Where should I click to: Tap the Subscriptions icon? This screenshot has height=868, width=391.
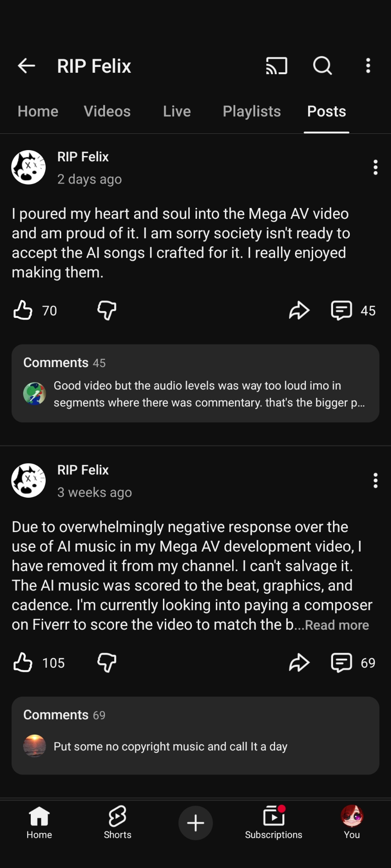(273, 822)
